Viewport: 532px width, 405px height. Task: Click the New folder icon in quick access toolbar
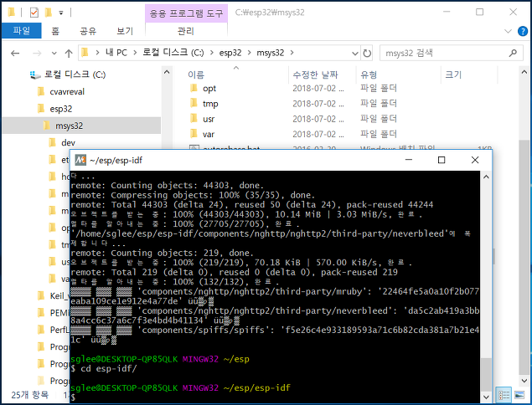pyautogui.click(x=49, y=13)
